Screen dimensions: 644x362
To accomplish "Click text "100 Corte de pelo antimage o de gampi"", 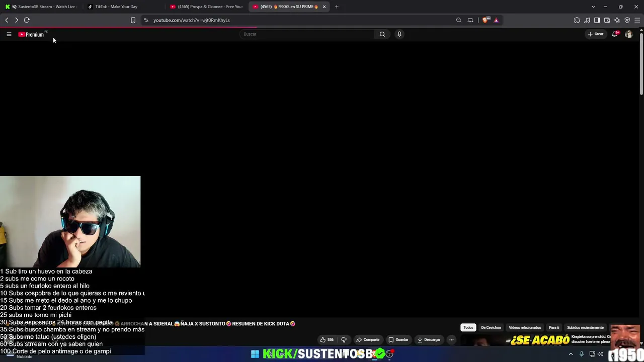I will point(55,351).
